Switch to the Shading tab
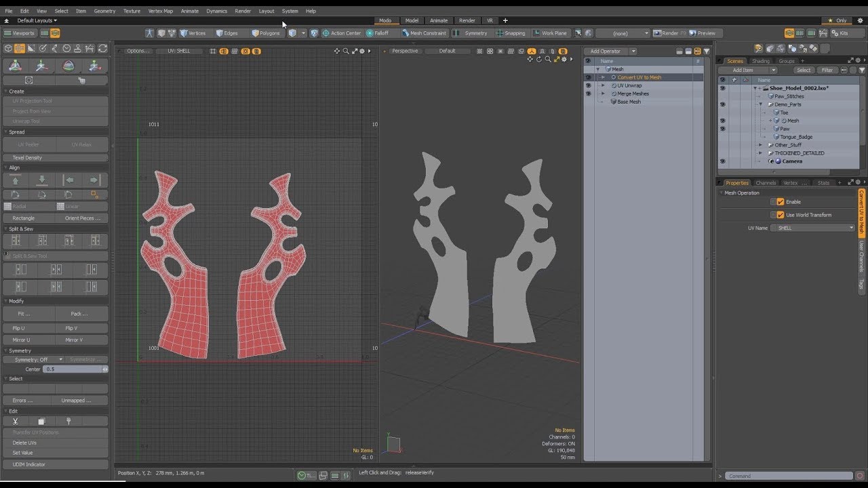The image size is (868, 488). 760,61
